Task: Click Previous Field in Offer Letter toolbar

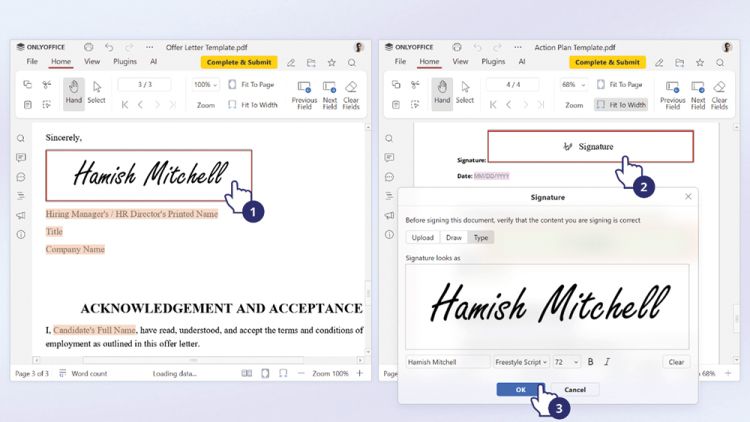Action: tap(304, 95)
